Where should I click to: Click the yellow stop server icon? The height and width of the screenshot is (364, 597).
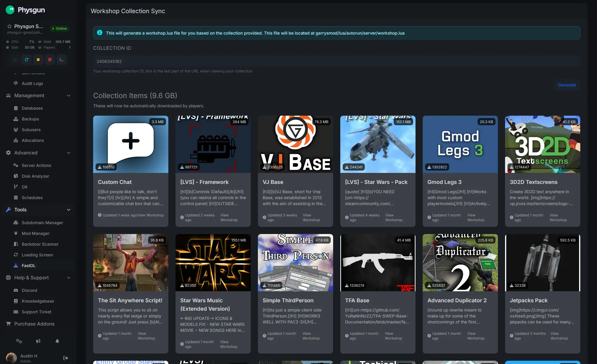[x=38, y=60]
